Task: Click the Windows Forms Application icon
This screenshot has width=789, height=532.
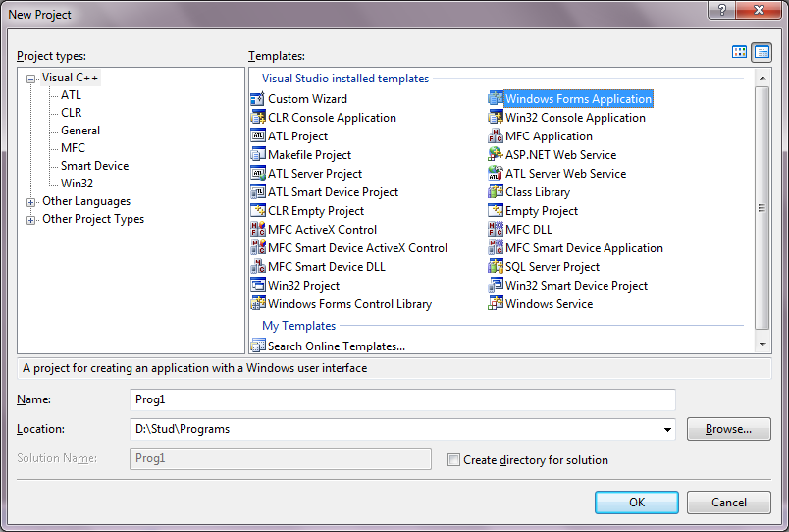Action: tap(496, 99)
